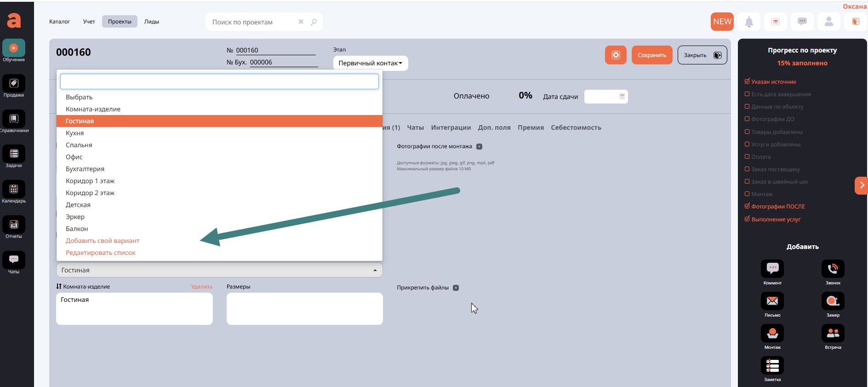The image size is (868, 387).
Task: Check the Фотографии ДО checkbox
Action: [747, 119]
